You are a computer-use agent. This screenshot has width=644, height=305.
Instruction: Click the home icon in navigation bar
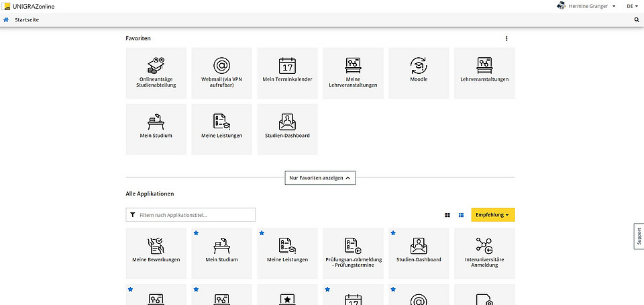pos(6,19)
